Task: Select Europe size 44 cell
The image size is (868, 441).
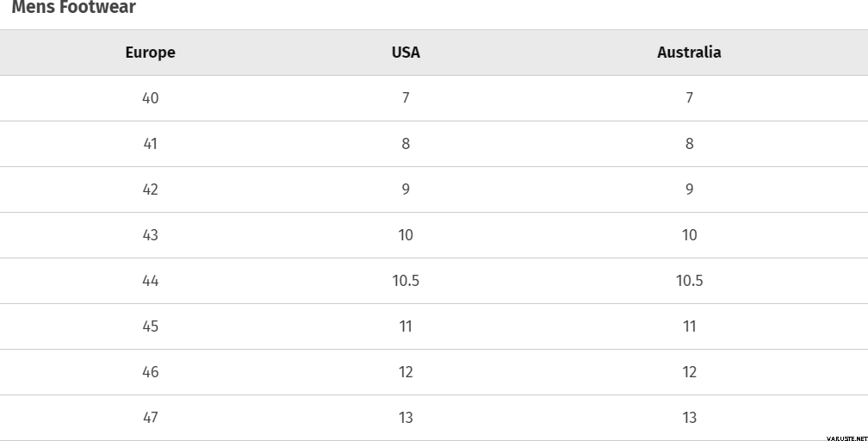Action: (150, 281)
